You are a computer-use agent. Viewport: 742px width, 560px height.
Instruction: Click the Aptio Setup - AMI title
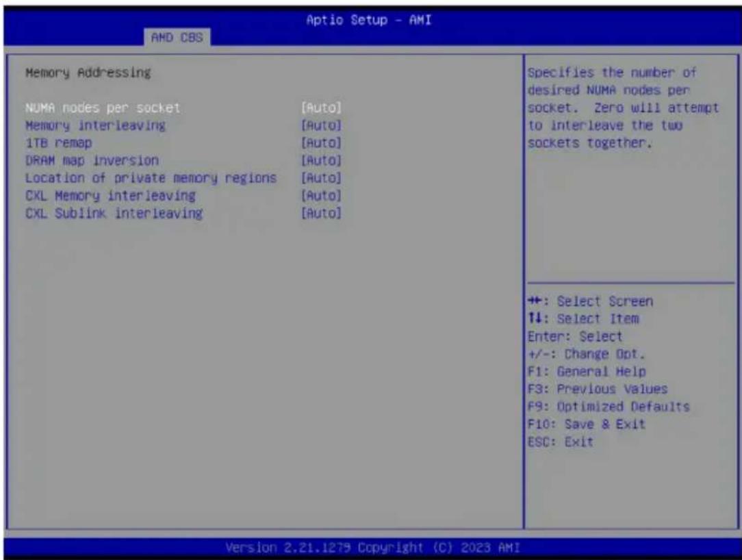coord(369,20)
